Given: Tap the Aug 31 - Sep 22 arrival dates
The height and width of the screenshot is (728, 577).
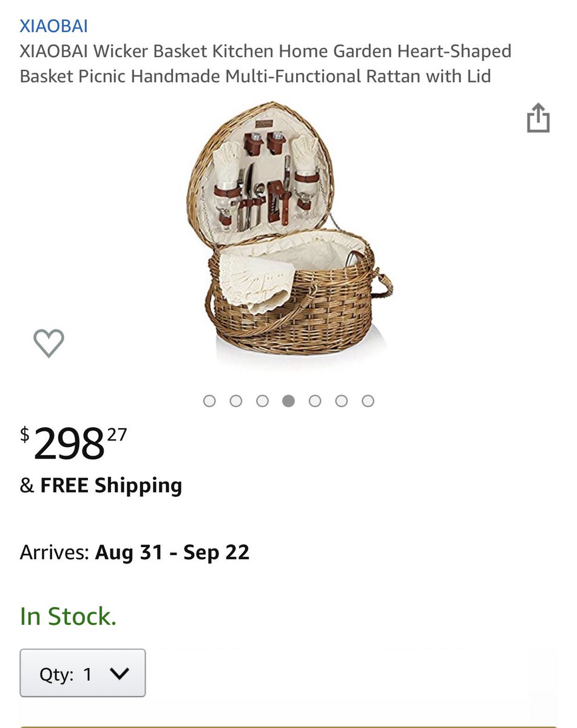Looking at the screenshot, I should point(172,552).
